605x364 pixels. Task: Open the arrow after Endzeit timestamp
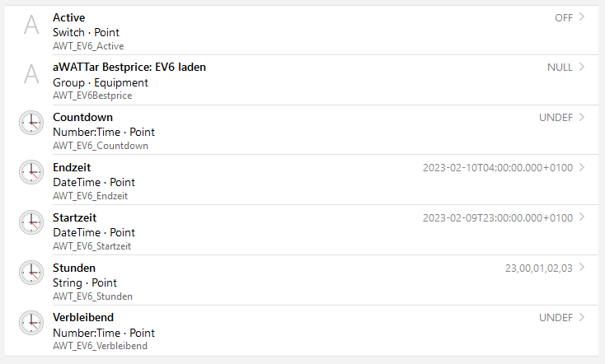tap(582, 167)
